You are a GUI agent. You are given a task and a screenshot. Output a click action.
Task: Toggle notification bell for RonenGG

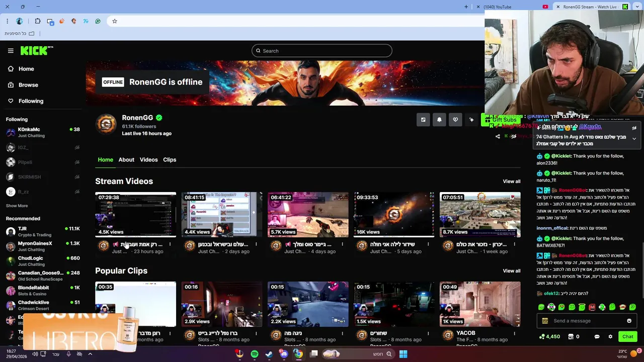pos(439,120)
